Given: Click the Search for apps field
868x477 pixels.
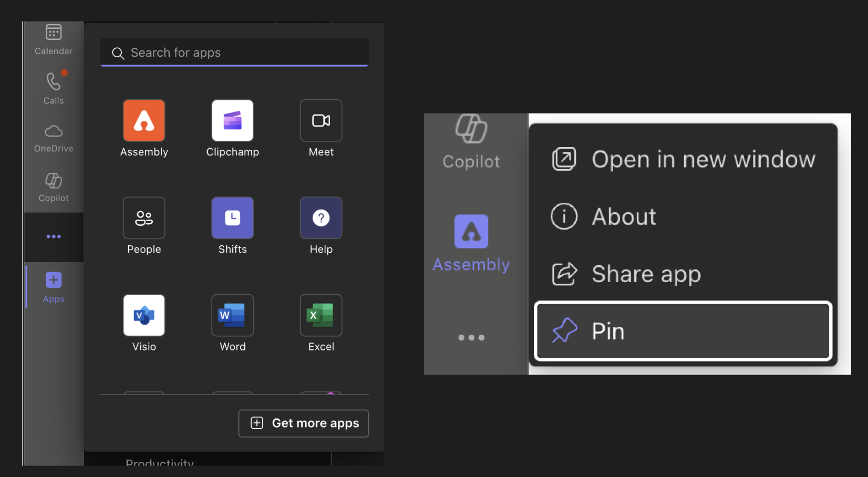Looking at the screenshot, I should pos(234,53).
